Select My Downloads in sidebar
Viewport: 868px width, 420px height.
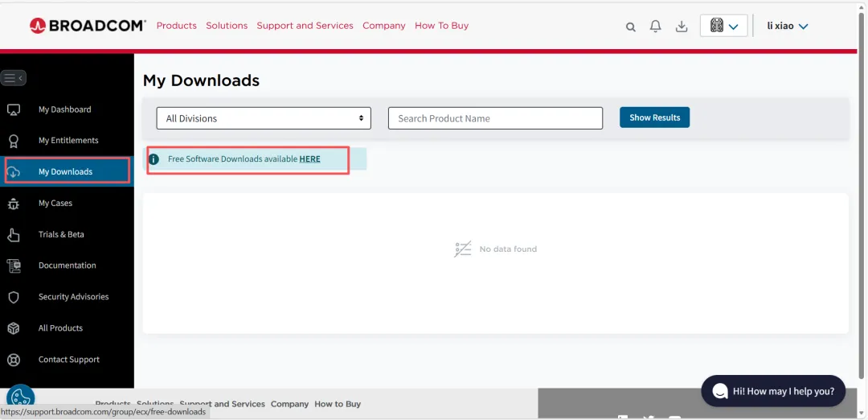coord(67,171)
